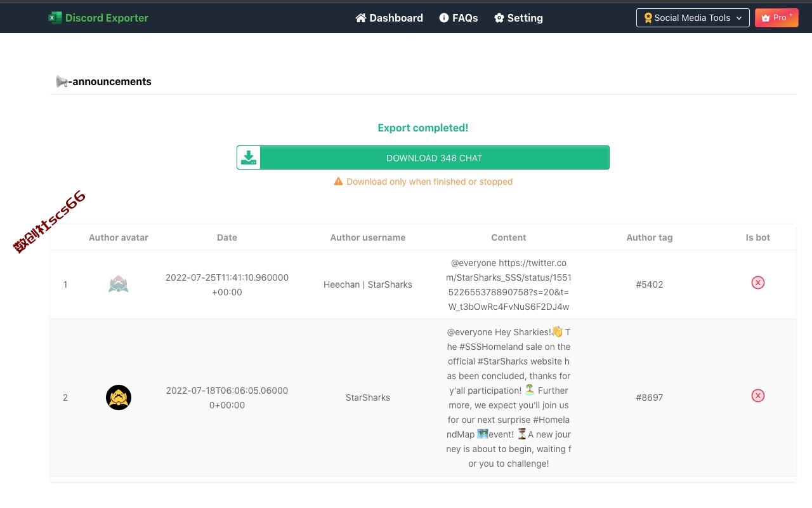Open the StarSharks avatar image in row 2
This screenshot has height=508, width=812.
coord(119,398)
